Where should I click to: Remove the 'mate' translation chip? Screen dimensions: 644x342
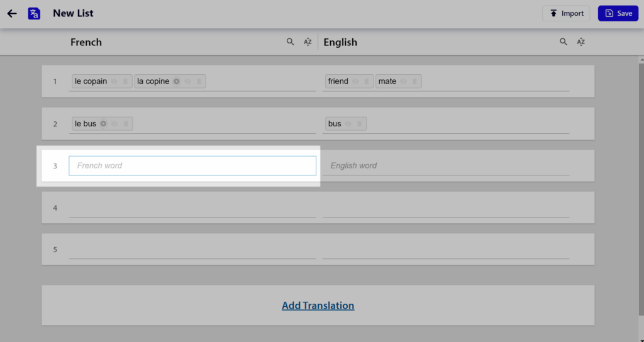[x=414, y=81]
